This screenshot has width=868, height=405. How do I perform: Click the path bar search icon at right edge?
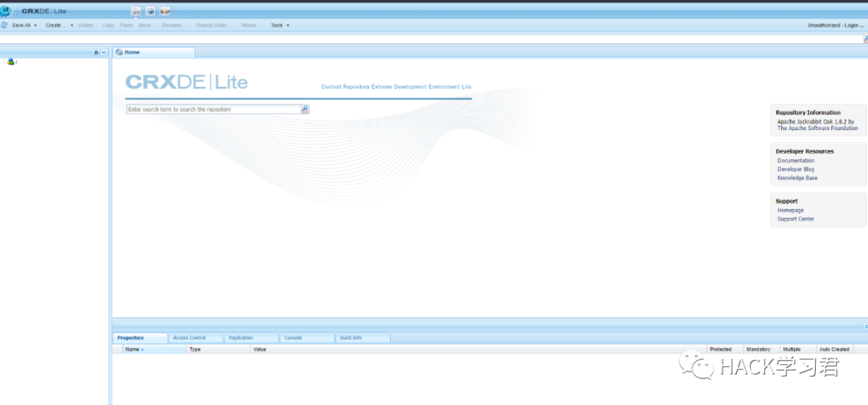tap(866, 39)
